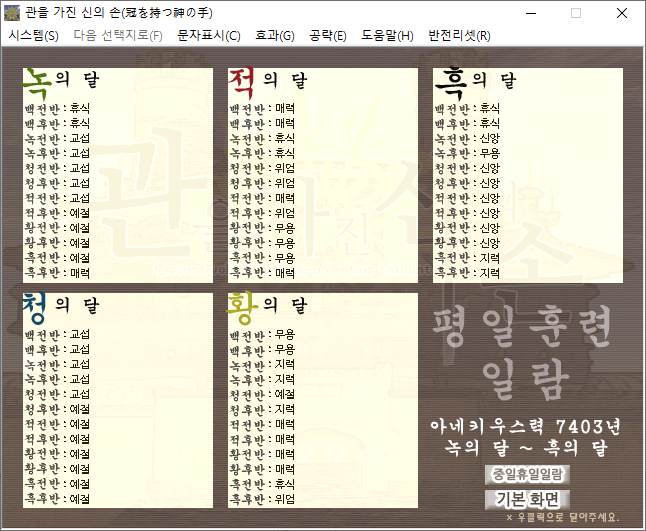Select '황후반 : 예절' in 녹의 달 panel
This screenshot has width=646, height=531.
[57, 243]
